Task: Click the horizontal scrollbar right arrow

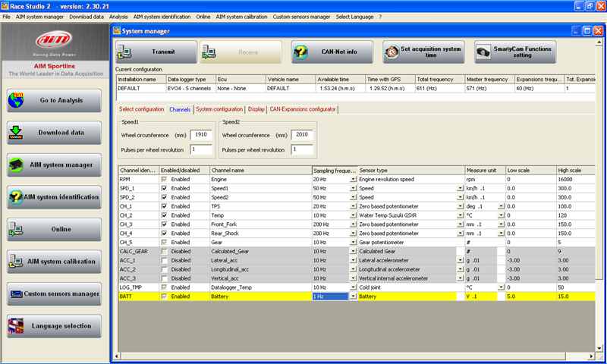Action: point(591,356)
